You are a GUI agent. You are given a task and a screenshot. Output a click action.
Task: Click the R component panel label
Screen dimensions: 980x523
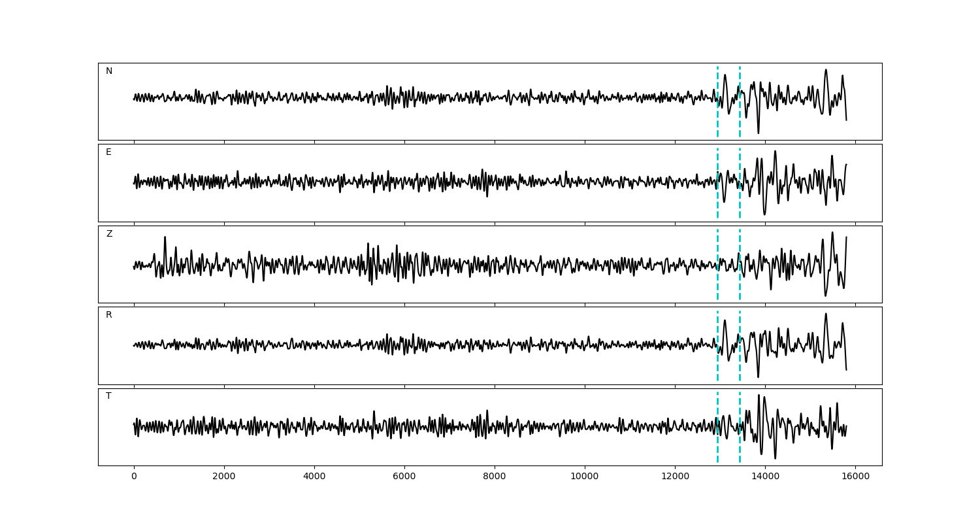coord(109,315)
